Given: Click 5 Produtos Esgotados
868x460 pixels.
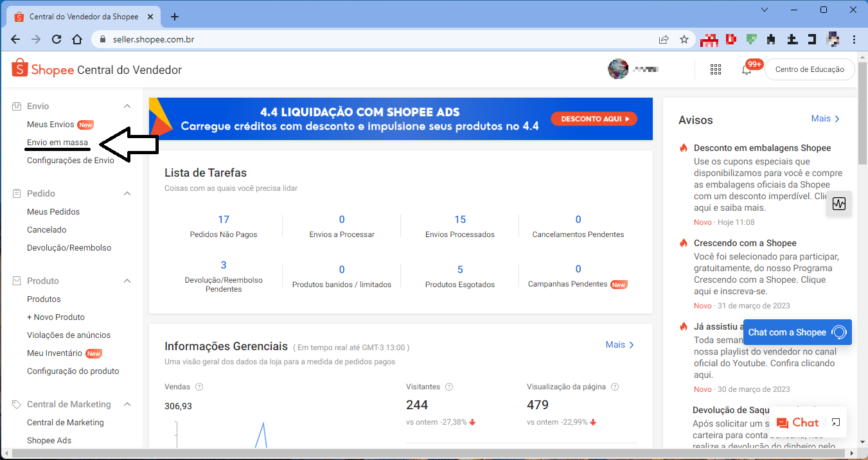Looking at the screenshot, I should tap(460, 276).
